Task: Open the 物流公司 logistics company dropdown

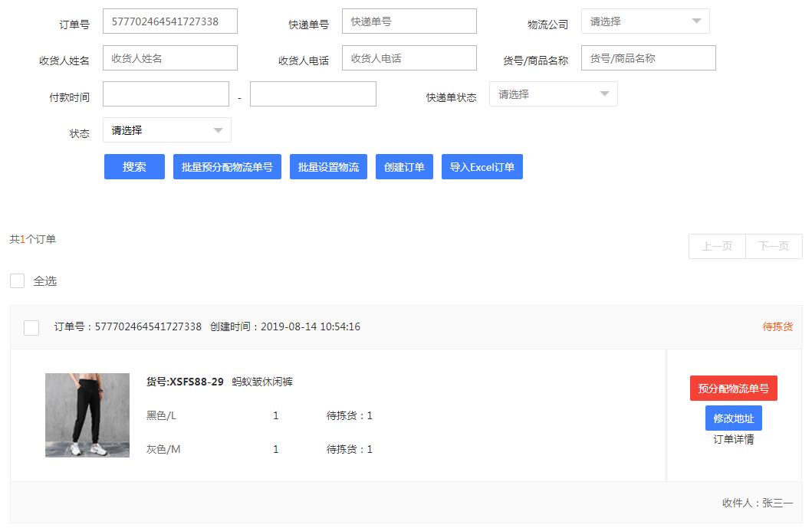Action: 645,21
